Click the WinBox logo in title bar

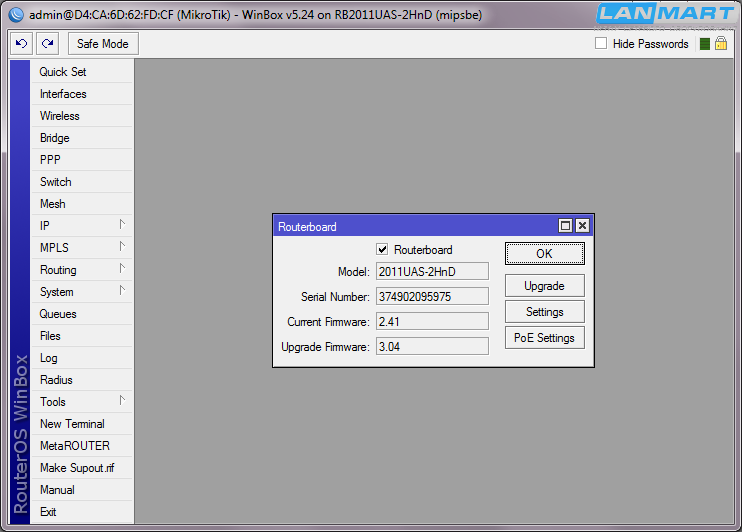pos(16,15)
